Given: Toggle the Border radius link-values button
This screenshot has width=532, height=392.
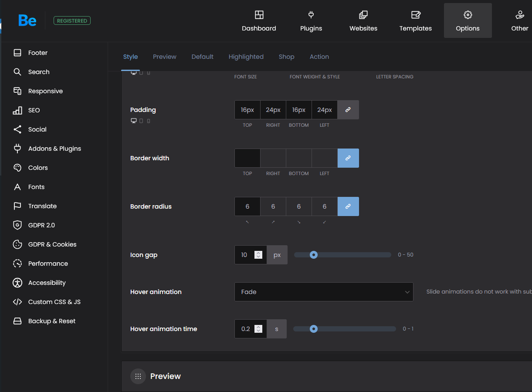Looking at the screenshot, I should point(348,206).
